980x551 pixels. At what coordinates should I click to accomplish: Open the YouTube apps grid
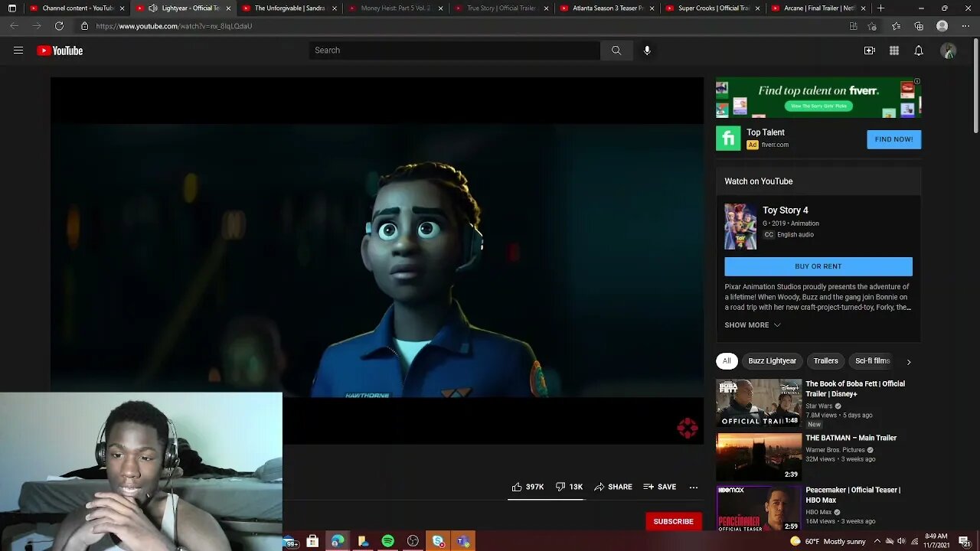coord(894,51)
